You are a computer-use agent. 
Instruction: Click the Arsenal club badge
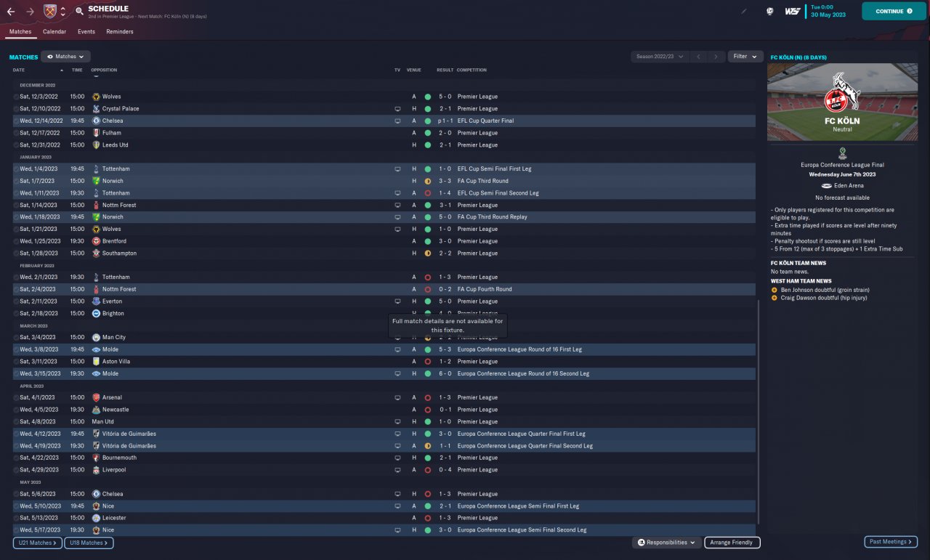point(96,398)
